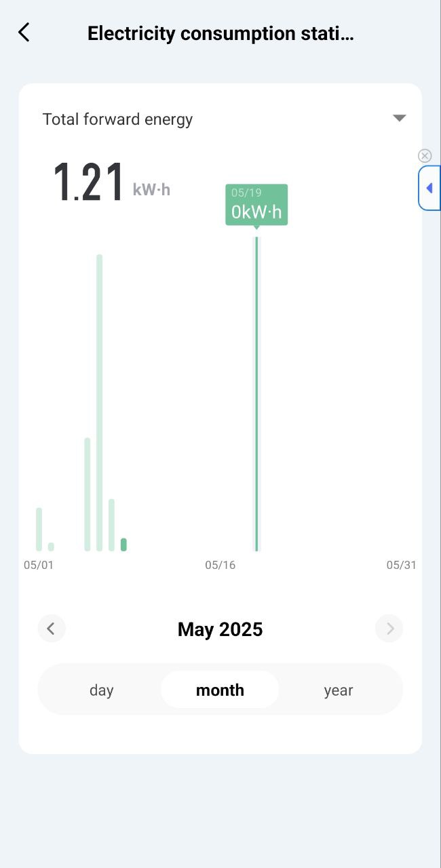Switch to the year view tab
Viewport: 441px width, 868px height.
(x=338, y=690)
